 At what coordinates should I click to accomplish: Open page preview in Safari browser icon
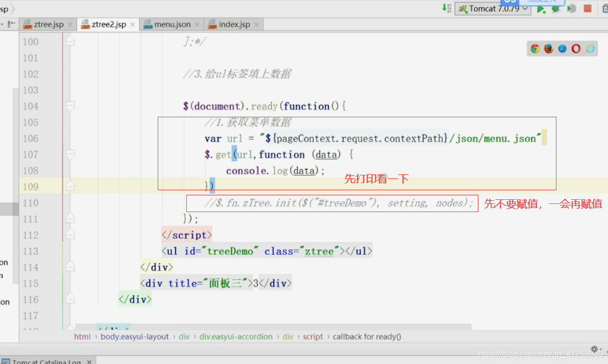tap(562, 48)
